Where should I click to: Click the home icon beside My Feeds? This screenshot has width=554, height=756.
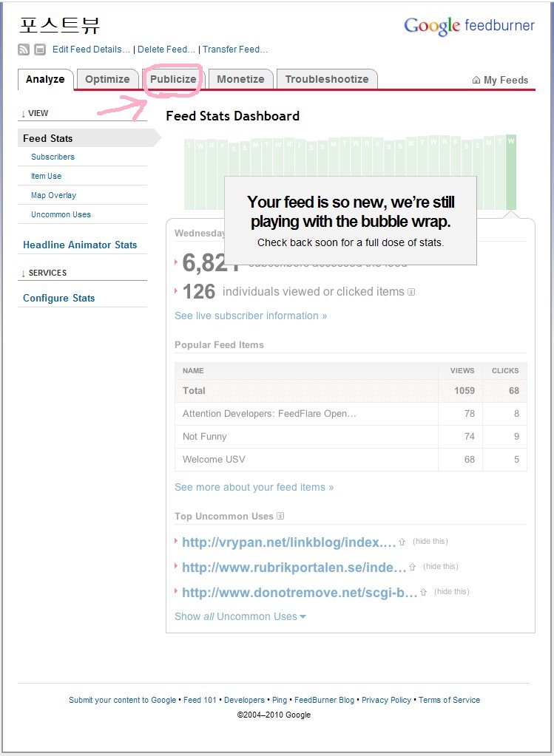[476, 80]
